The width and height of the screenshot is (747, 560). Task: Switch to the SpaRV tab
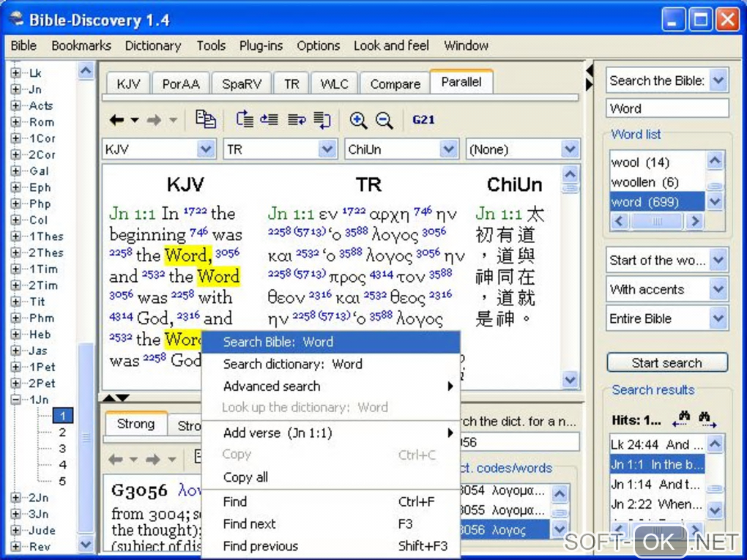pyautogui.click(x=242, y=83)
